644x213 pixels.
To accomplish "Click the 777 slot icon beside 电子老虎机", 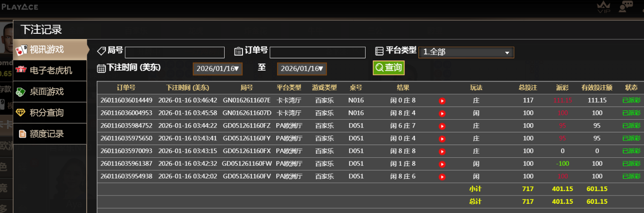I will [21, 71].
